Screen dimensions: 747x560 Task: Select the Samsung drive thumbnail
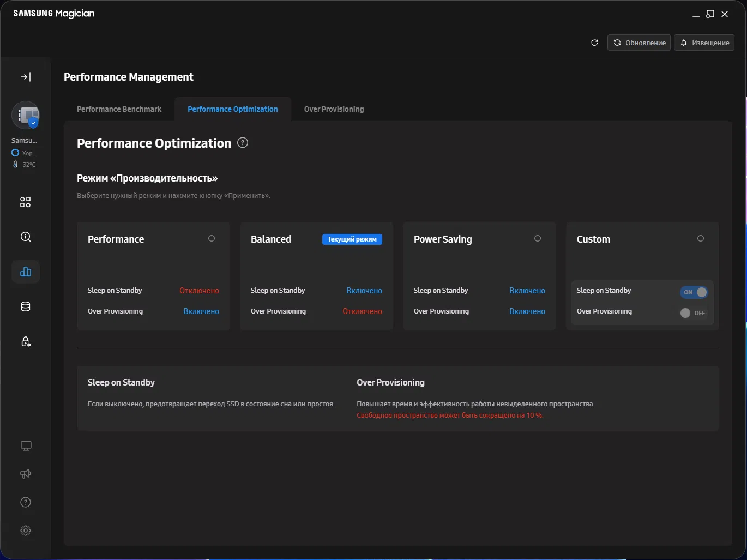pos(26,115)
